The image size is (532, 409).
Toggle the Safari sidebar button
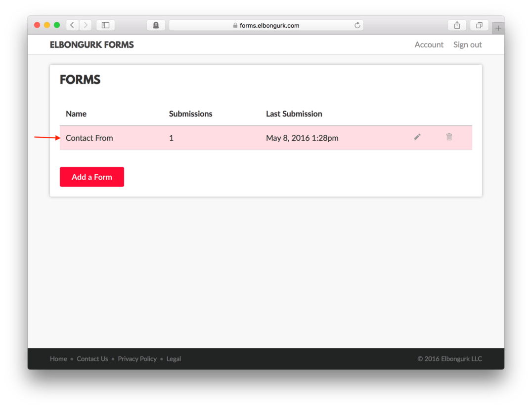click(x=105, y=25)
